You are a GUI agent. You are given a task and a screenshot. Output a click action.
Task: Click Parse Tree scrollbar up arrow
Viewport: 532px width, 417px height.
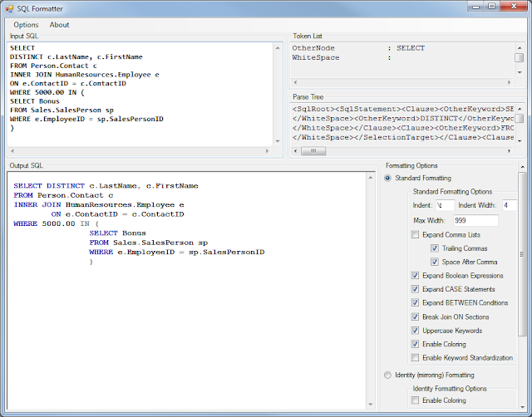click(x=520, y=109)
